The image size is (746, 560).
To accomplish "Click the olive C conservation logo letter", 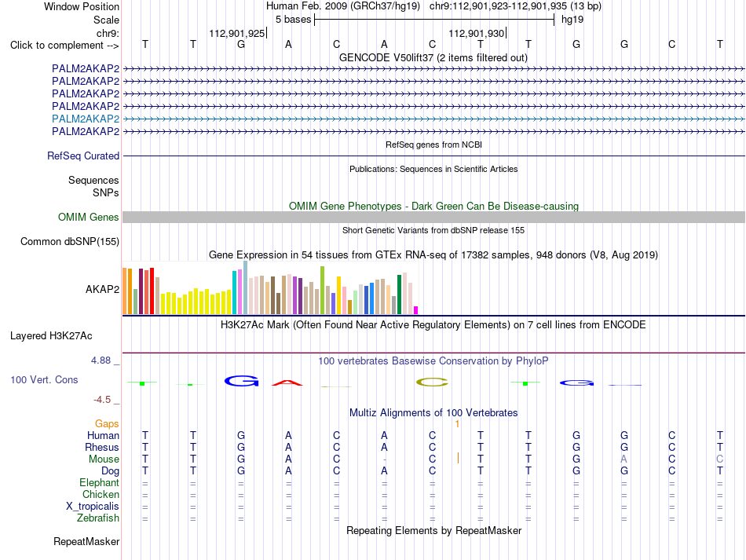I will click(x=433, y=382).
